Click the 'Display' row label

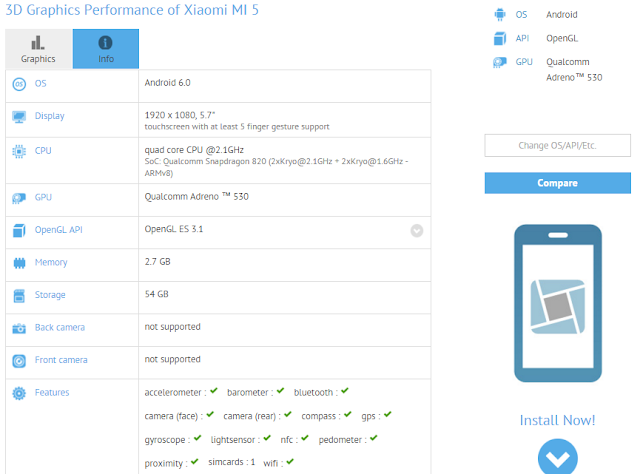point(49,116)
